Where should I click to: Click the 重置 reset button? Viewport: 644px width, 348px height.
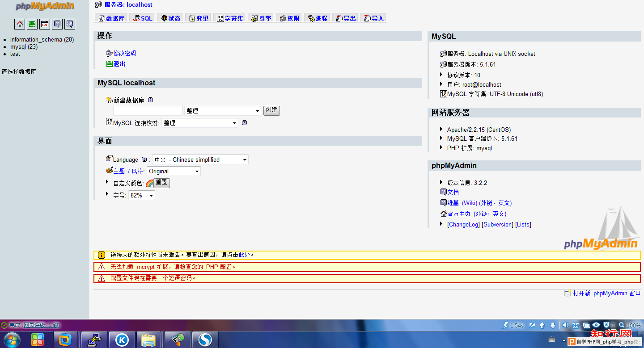pyautogui.click(x=161, y=182)
